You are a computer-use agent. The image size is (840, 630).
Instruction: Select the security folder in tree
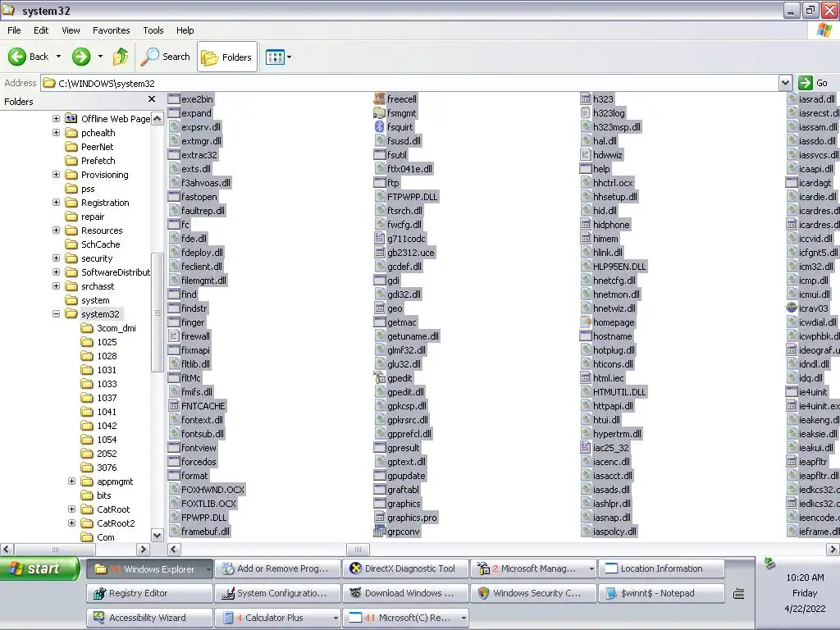[x=97, y=258]
